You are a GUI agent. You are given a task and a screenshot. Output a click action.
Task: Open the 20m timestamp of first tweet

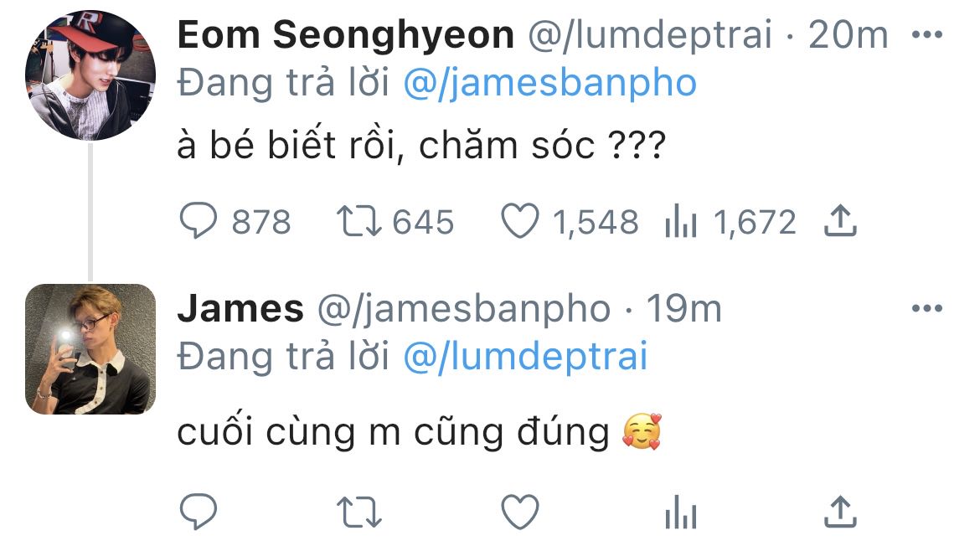click(x=848, y=35)
